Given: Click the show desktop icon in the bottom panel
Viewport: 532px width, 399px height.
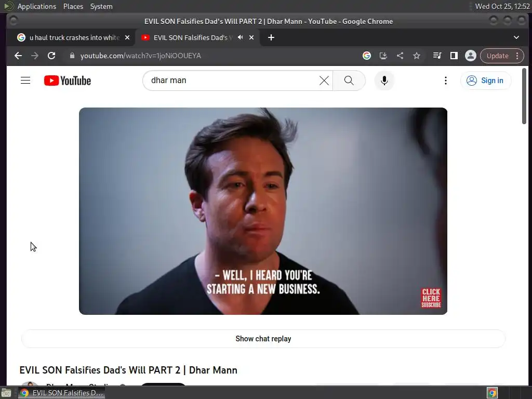Looking at the screenshot, I should point(6,393).
